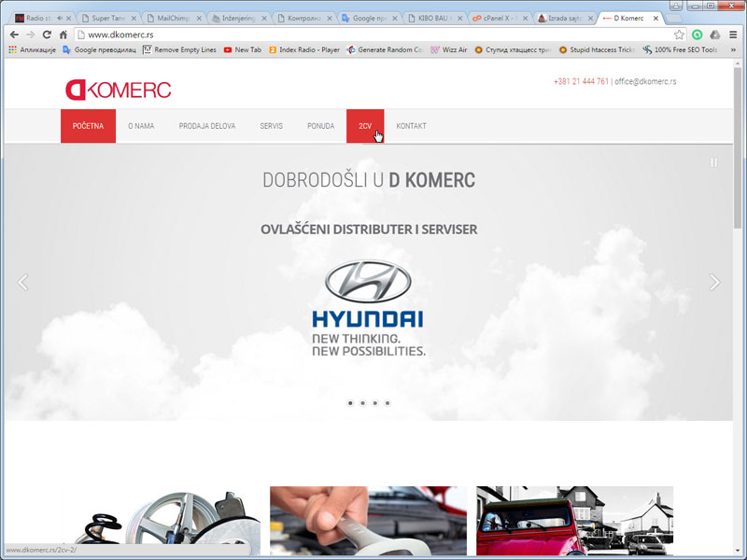The width and height of the screenshot is (747, 560).
Task: Open the Wizz Air bookmark
Action: coord(448,49)
